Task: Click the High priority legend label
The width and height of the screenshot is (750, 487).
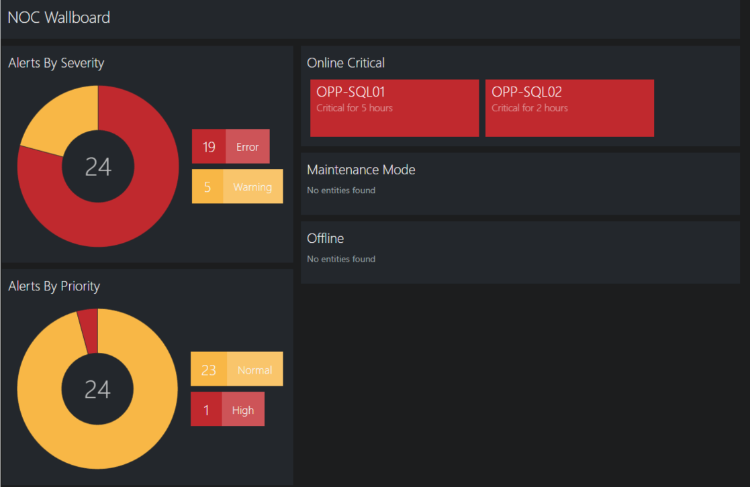Action: tap(243, 409)
